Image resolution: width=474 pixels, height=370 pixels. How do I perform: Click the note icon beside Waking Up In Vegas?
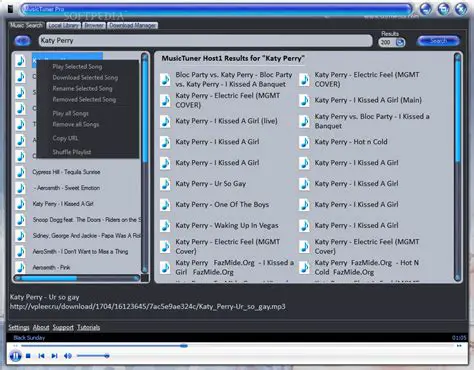coord(165,226)
